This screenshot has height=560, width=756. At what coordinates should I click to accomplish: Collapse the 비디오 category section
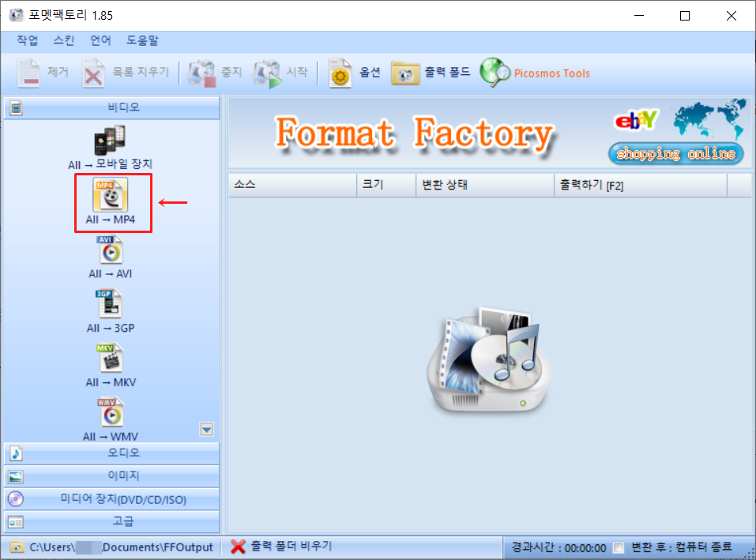click(x=111, y=108)
